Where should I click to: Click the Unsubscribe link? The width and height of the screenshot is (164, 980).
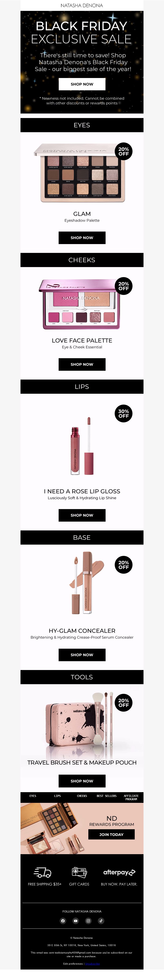click(x=92, y=964)
